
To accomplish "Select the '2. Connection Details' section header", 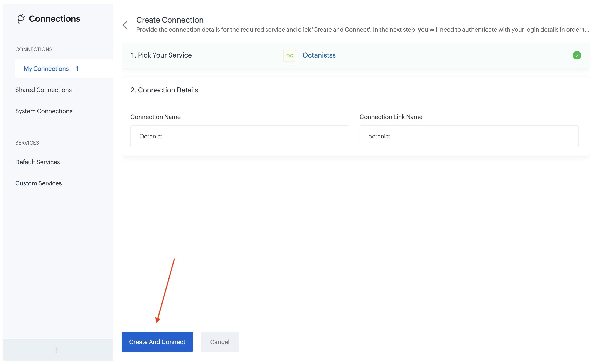I will coord(164,90).
